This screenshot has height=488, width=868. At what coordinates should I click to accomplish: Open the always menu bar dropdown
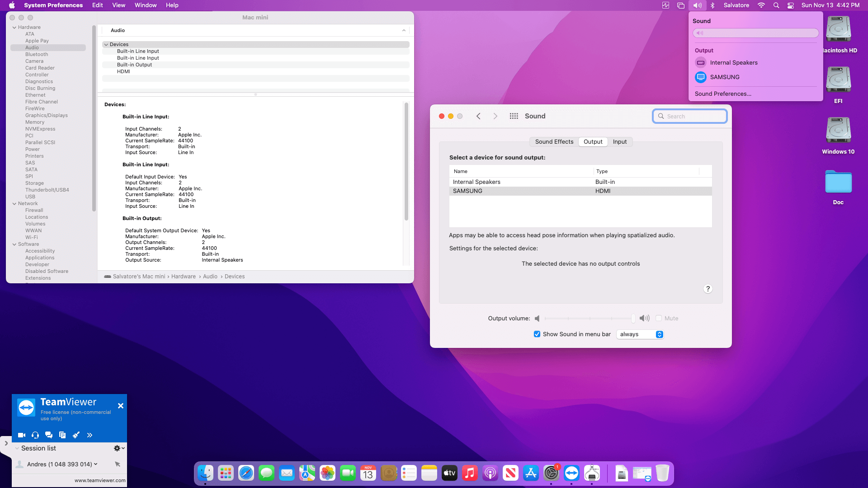click(x=640, y=334)
